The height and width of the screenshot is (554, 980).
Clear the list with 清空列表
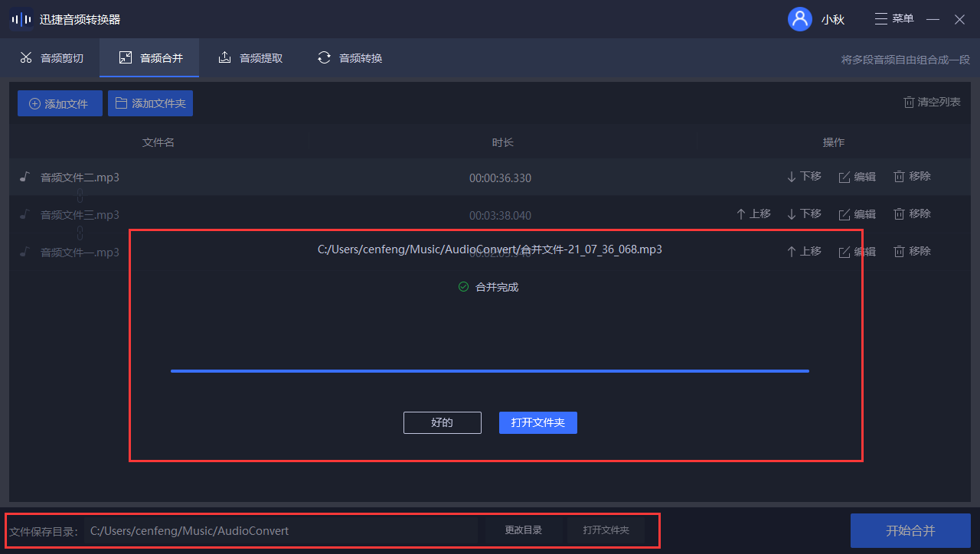(x=932, y=102)
